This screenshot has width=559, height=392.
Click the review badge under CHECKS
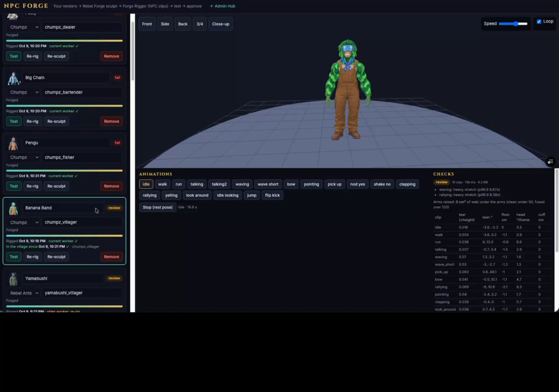[x=442, y=182]
